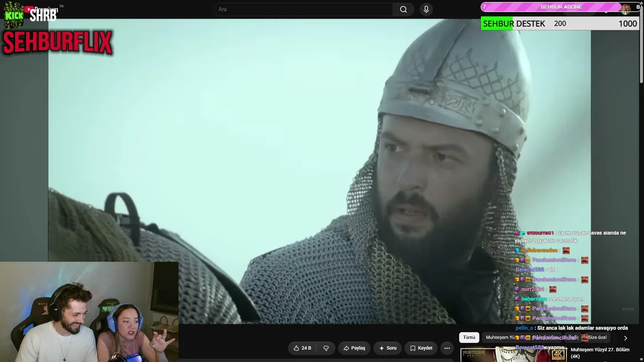Ask a question with the Soru button
The image size is (644, 362).
tap(388, 348)
